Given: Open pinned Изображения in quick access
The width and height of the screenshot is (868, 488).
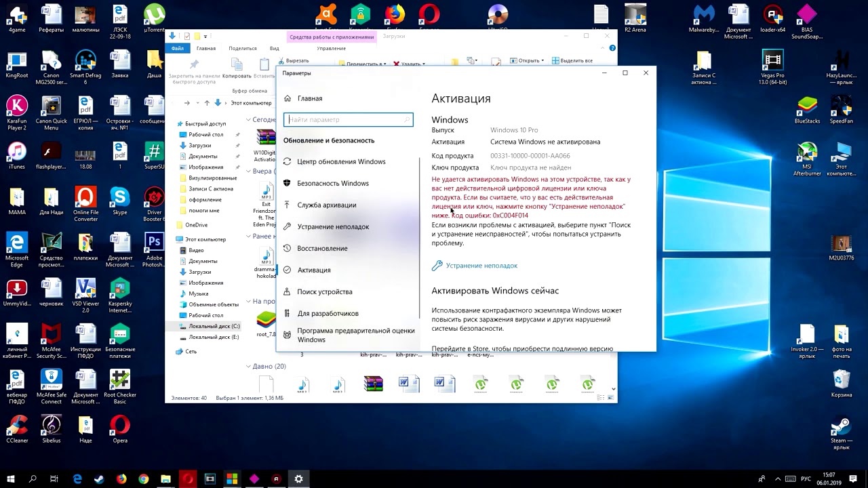Looking at the screenshot, I should pos(201,167).
